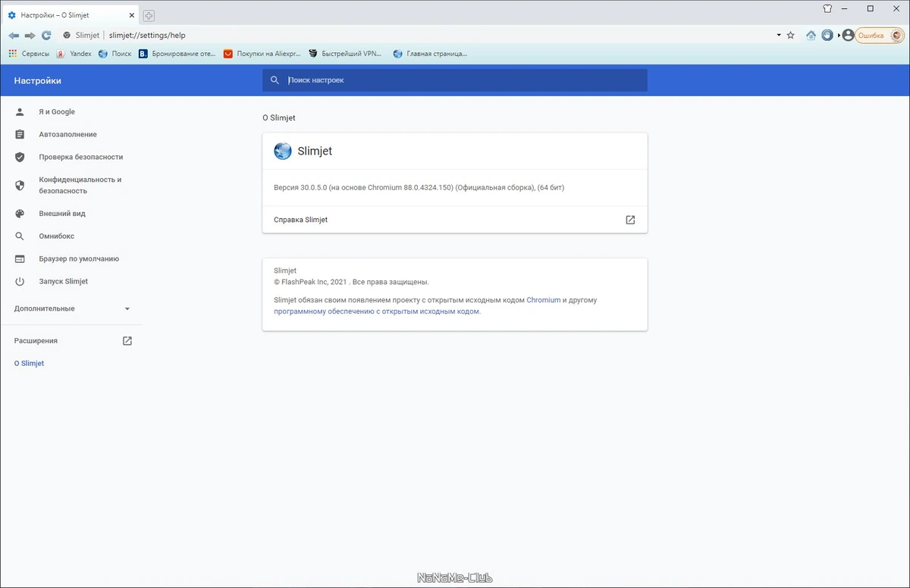Image resolution: width=910 pixels, height=588 pixels.
Task: Open the address bar history dropdown arrow
Action: [x=779, y=35]
